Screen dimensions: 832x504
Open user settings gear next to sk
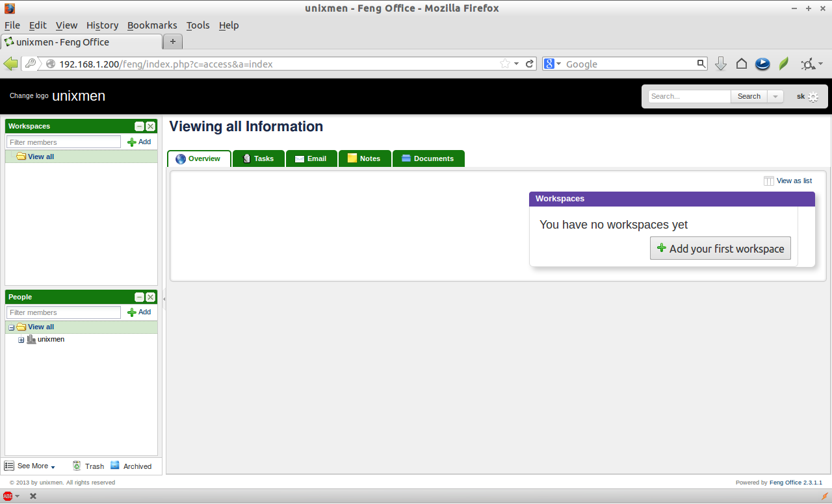tap(813, 97)
